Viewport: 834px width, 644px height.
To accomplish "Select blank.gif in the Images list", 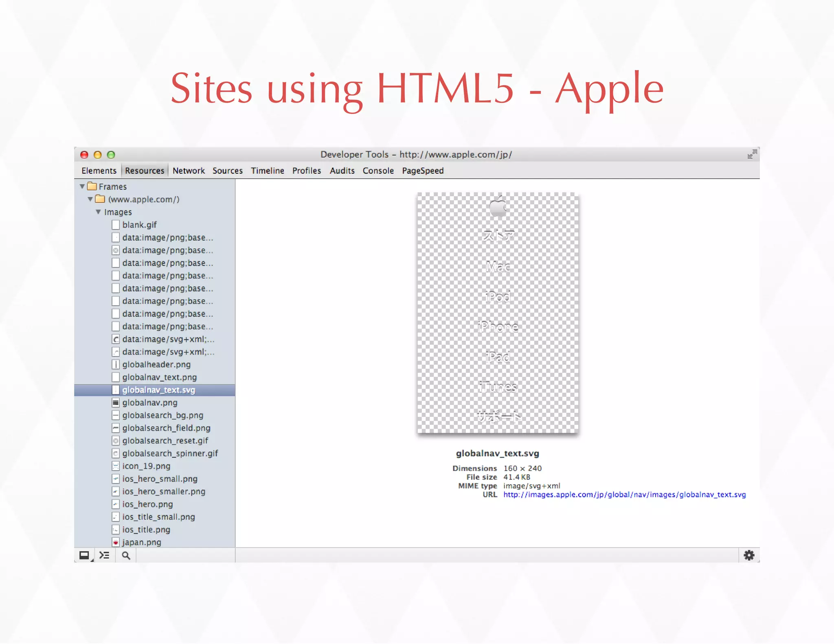I will pyautogui.click(x=139, y=225).
